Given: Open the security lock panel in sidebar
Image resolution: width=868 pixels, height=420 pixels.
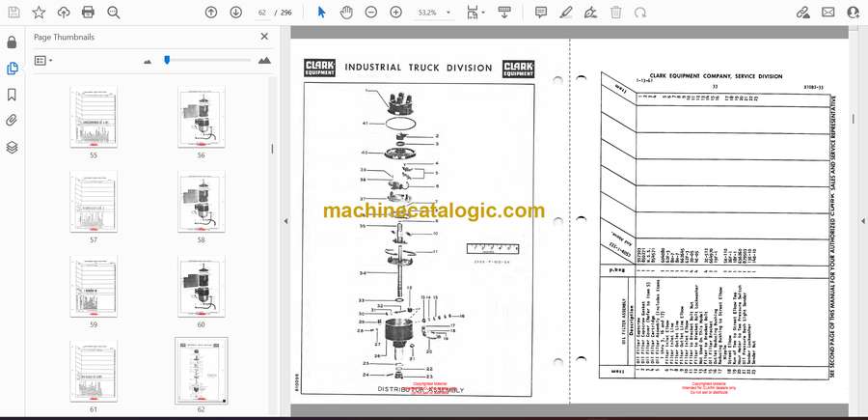Looking at the screenshot, I should (12, 42).
